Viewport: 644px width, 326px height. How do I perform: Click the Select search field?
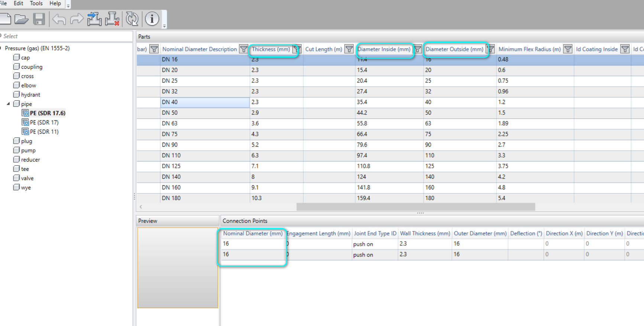coord(66,36)
